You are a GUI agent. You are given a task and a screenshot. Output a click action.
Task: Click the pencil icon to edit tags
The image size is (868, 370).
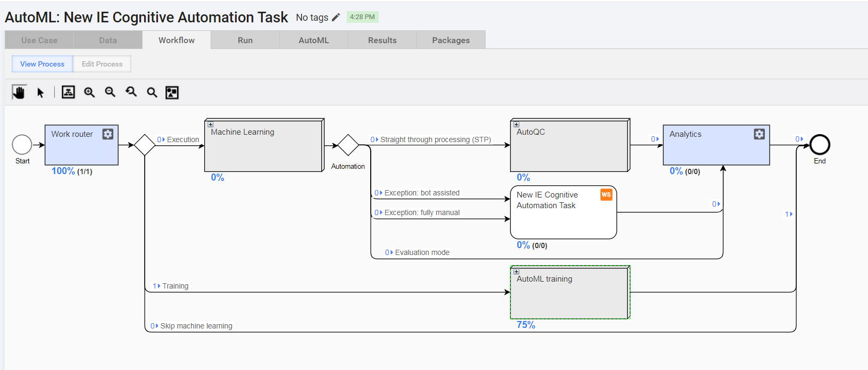(x=336, y=18)
